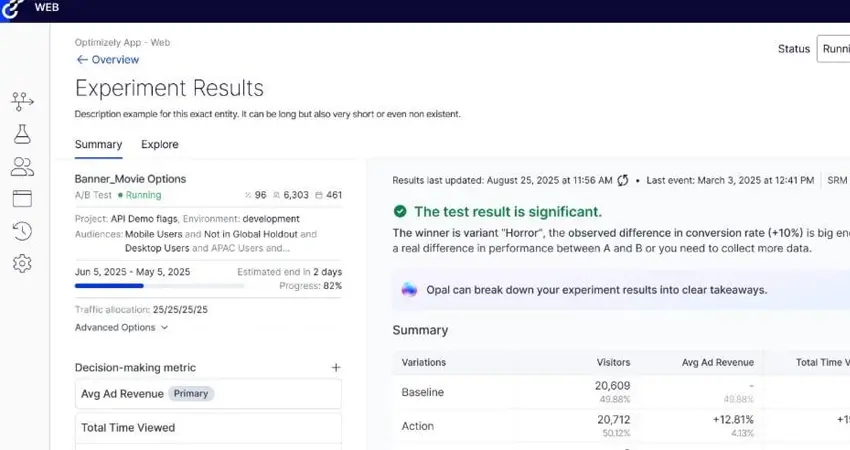Viewport: 850px width, 450px height.
Task: Click the refresh results icon
Action: click(x=623, y=180)
